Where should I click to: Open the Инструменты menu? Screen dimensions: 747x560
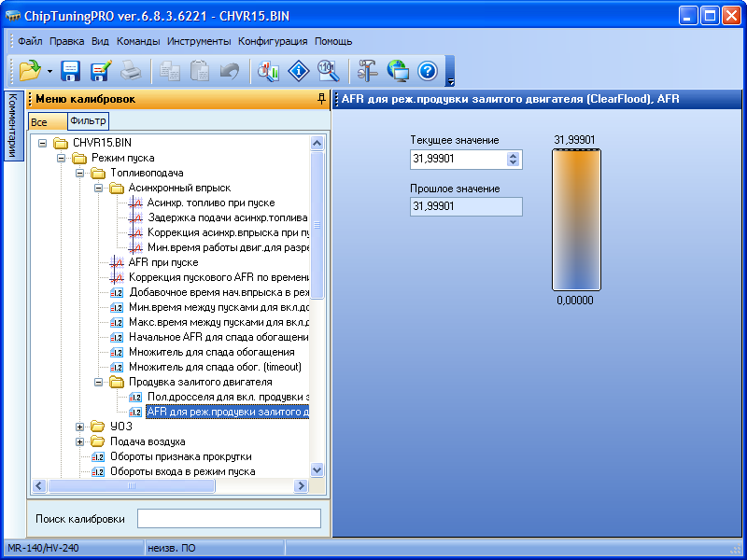[x=199, y=41]
